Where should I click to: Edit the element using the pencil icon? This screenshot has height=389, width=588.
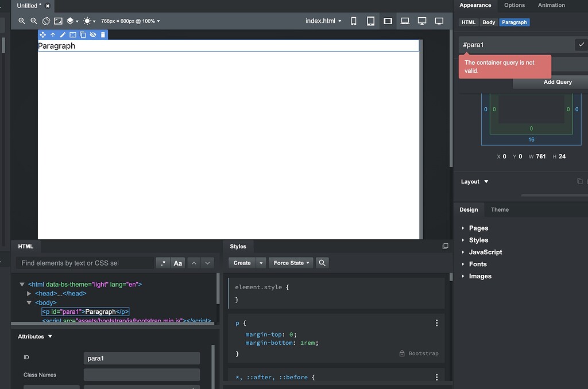pos(63,34)
